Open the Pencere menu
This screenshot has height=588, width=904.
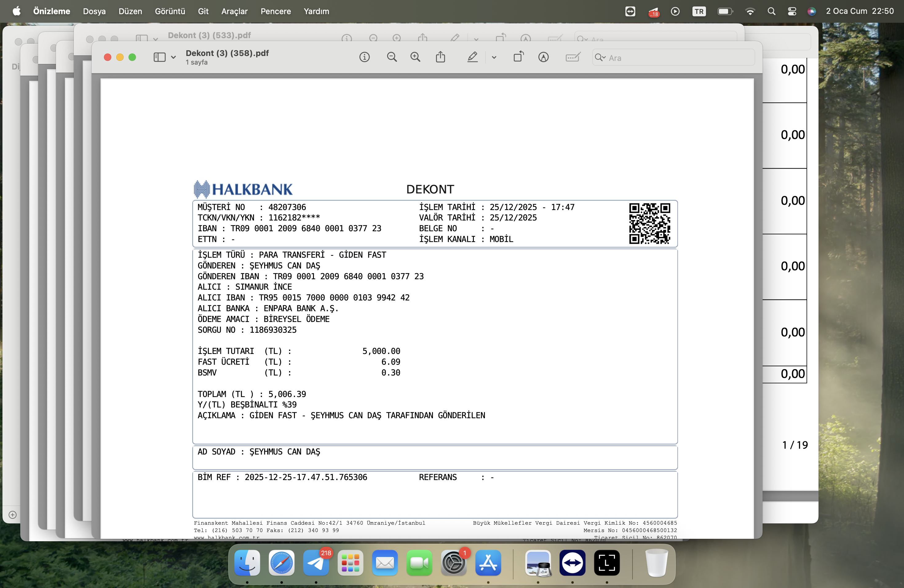(x=276, y=11)
